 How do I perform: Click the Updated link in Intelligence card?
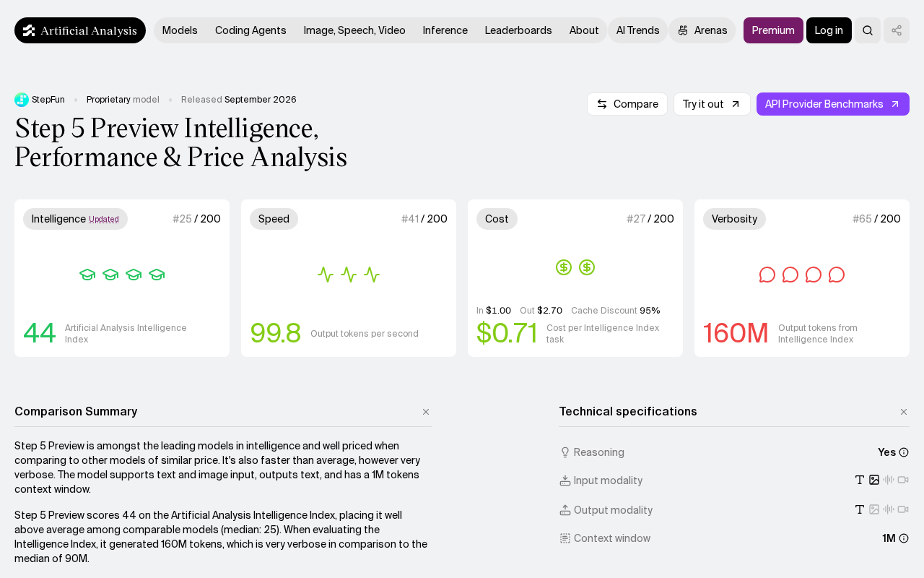click(x=104, y=220)
